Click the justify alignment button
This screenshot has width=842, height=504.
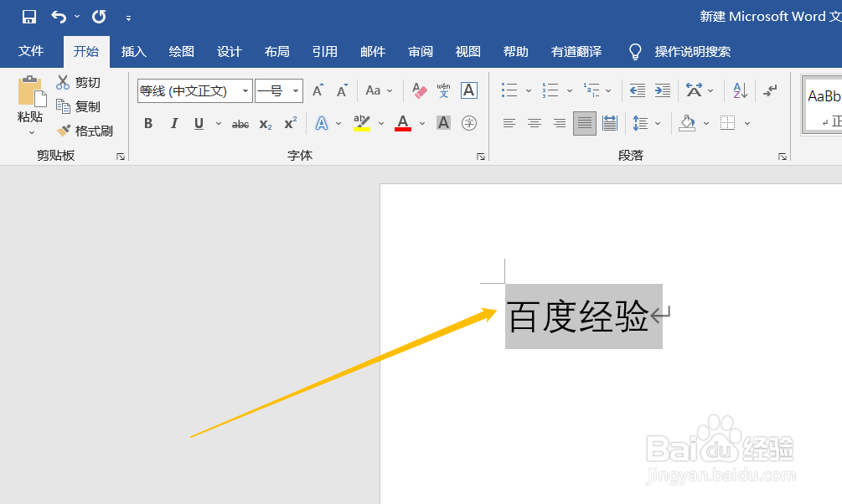tap(584, 123)
